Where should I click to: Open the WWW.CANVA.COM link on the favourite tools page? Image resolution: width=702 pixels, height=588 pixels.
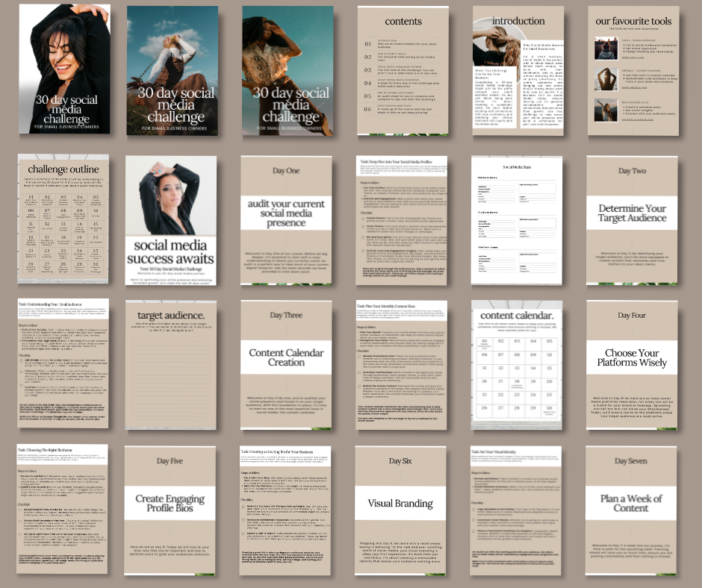(632, 57)
